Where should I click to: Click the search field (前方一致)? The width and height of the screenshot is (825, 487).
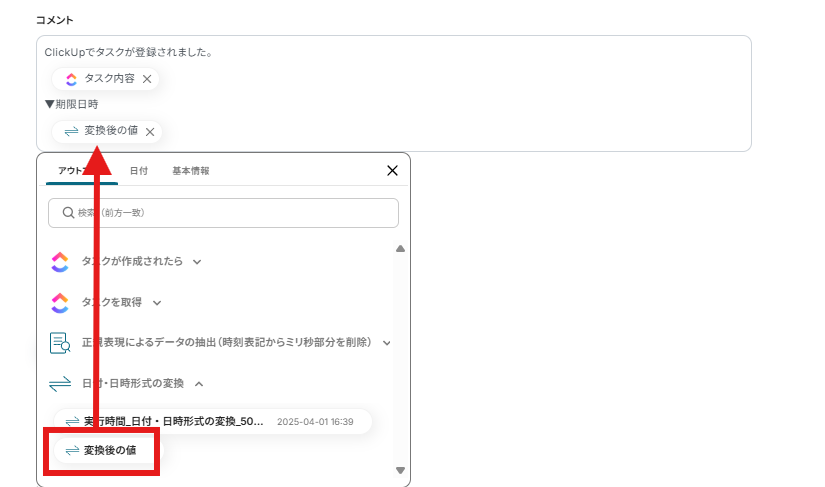click(x=223, y=213)
